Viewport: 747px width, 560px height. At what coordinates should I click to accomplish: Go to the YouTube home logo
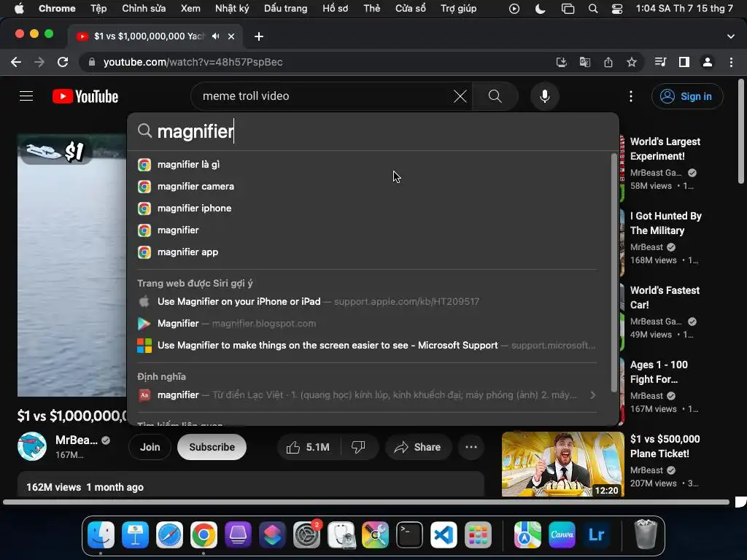85,96
